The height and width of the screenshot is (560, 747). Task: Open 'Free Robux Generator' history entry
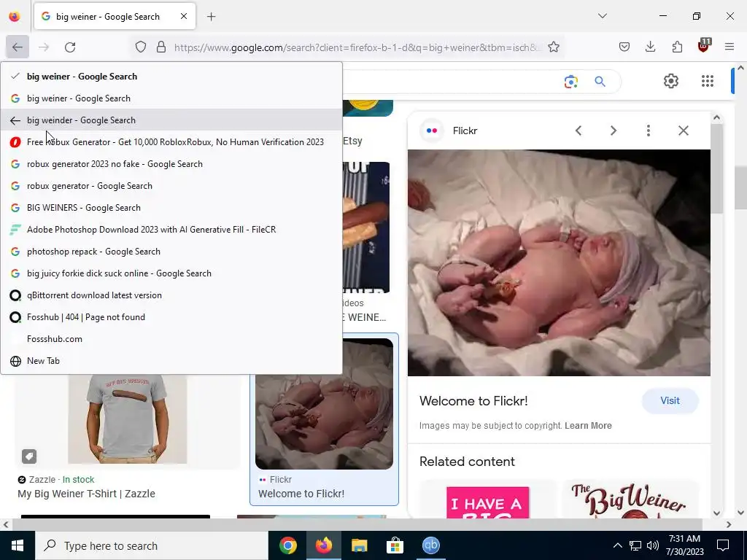point(171,142)
